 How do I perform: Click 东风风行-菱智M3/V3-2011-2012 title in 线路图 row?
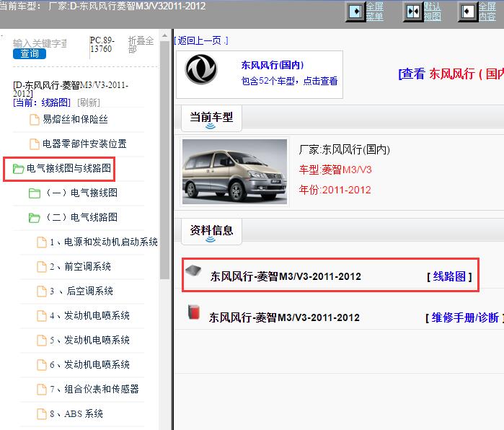(286, 276)
